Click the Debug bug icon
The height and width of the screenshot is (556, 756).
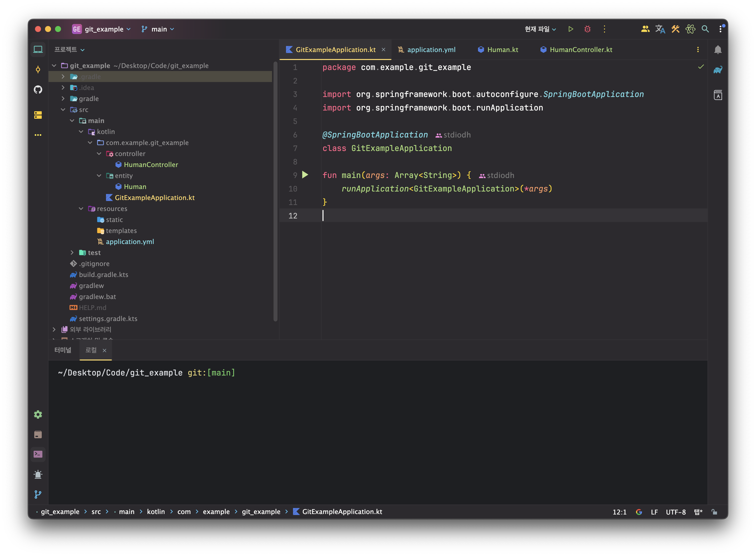point(587,29)
